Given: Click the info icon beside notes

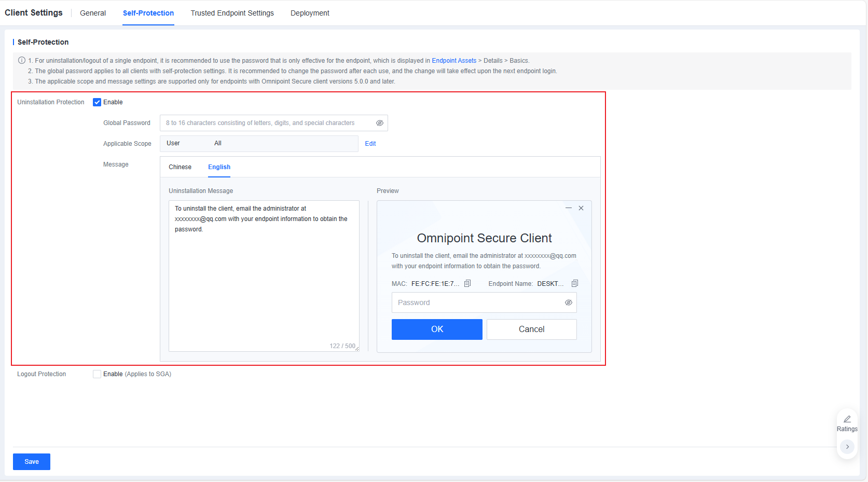Looking at the screenshot, I should point(22,60).
